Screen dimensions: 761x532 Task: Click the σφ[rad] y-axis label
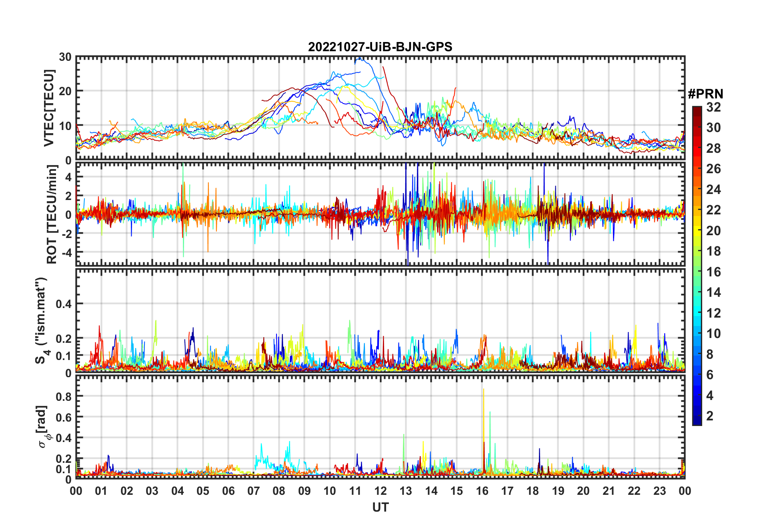[43, 427]
